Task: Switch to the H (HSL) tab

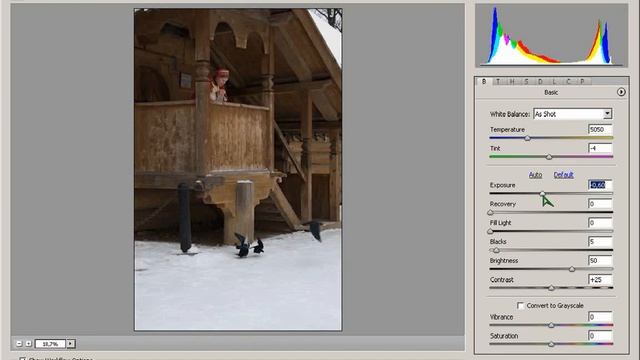Action: [x=512, y=81]
